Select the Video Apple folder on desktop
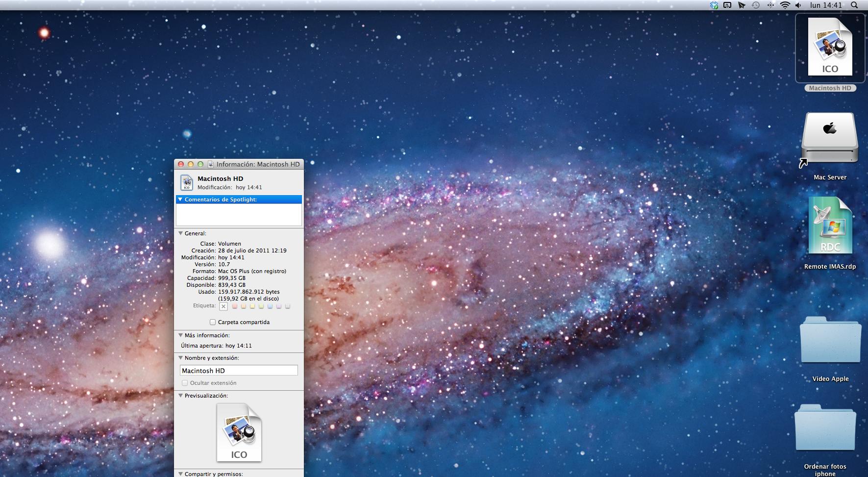The height and width of the screenshot is (477, 868). click(x=830, y=339)
